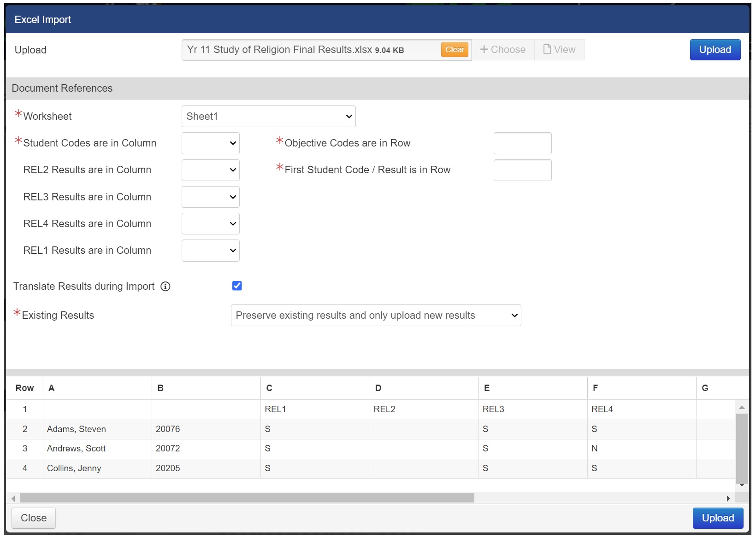
Task: Expand Student Codes are in Column dropdown
Action: pyautogui.click(x=211, y=143)
